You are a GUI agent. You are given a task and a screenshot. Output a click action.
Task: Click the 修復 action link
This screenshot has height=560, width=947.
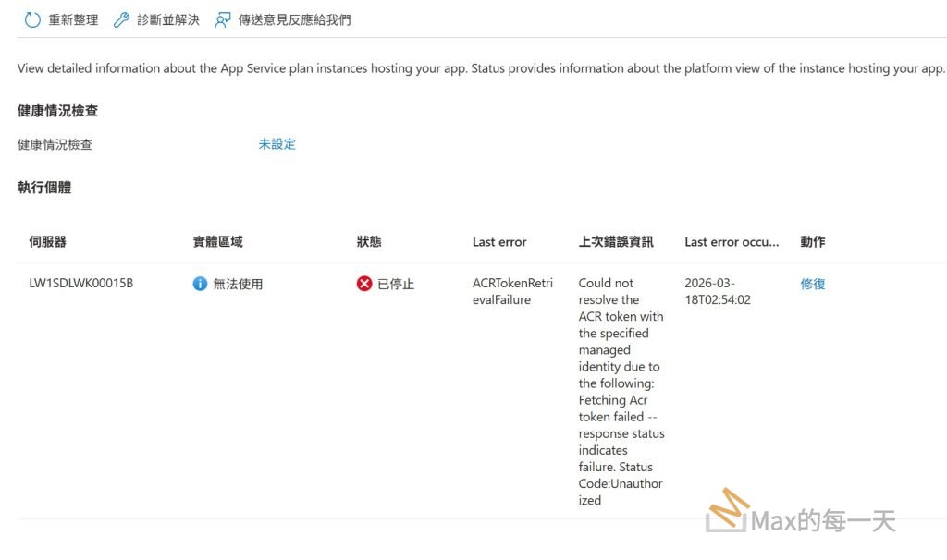[813, 284]
